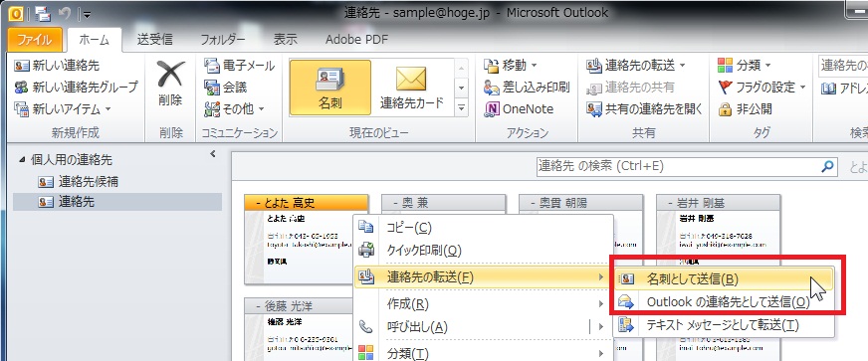Viewport: 868px width, 361px height.
Task: Click the quick access send/receive icon
Action: pos(42,13)
